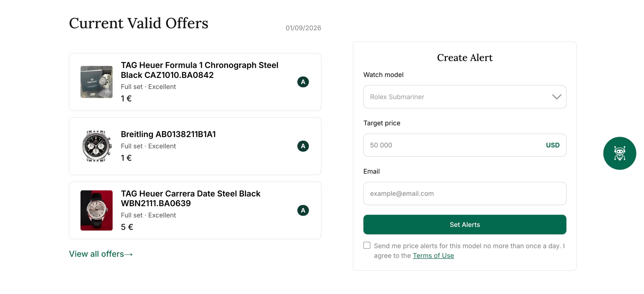Viewport: 644px width, 294px height.
Task: Open Breitling AB0138211B1A1 watch thumbnail
Action: (96, 146)
